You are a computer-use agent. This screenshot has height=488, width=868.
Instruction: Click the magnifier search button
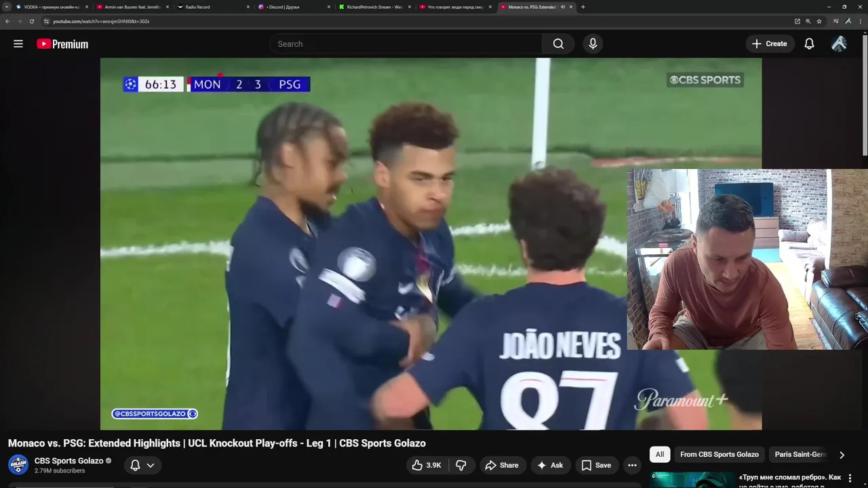558,44
